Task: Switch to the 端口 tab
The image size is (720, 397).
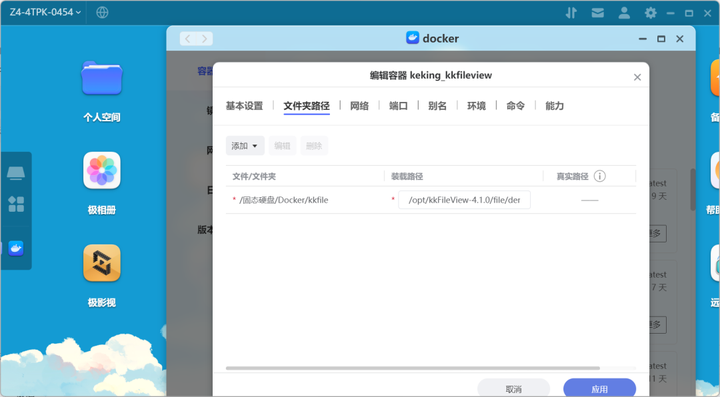Action: [398, 106]
